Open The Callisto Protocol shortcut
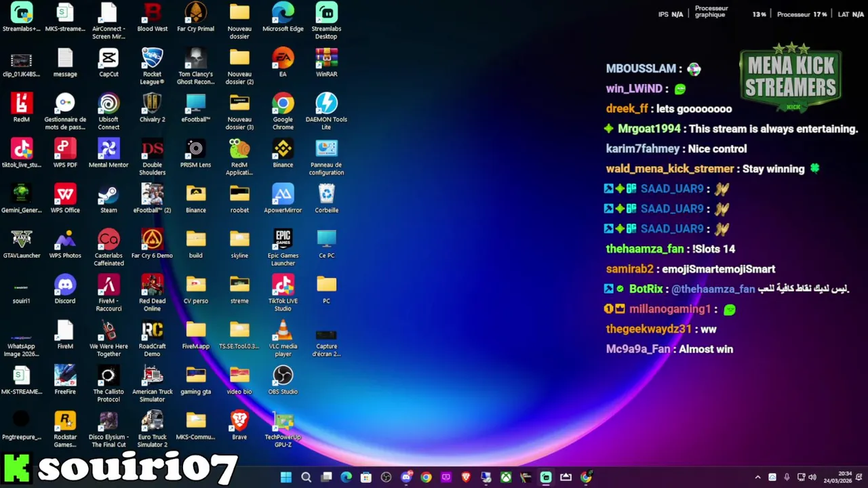Image resolution: width=868 pixels, height=488 pixels. (108, 384)
